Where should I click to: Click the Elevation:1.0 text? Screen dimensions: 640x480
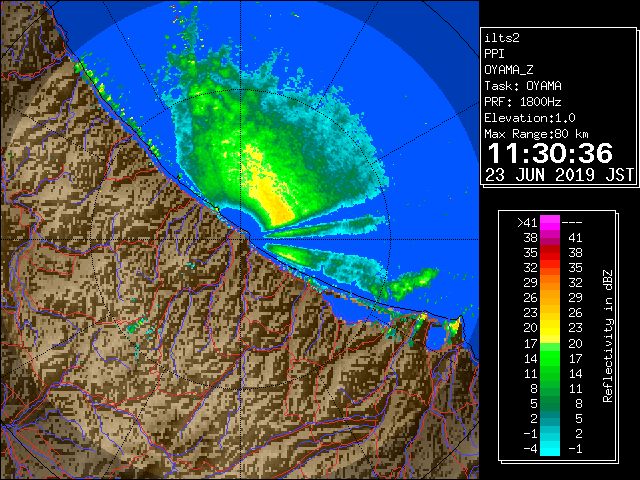coord(530,118)
